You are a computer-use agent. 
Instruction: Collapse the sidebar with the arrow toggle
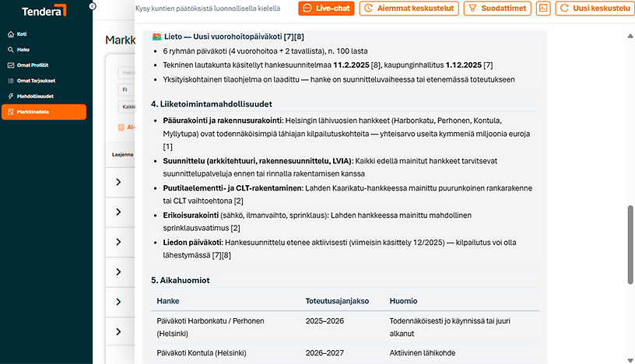click(x=93, y=6)
